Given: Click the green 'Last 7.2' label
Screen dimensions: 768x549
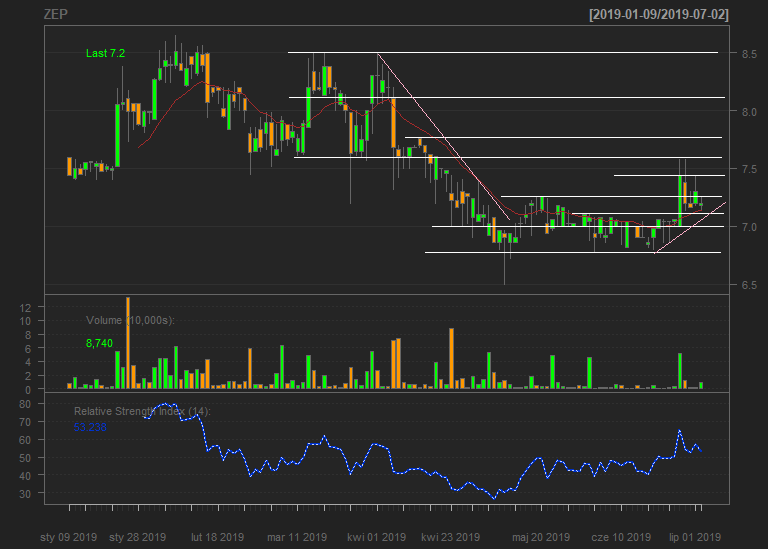Looking at the screenshot, I should tap(105, 53).
